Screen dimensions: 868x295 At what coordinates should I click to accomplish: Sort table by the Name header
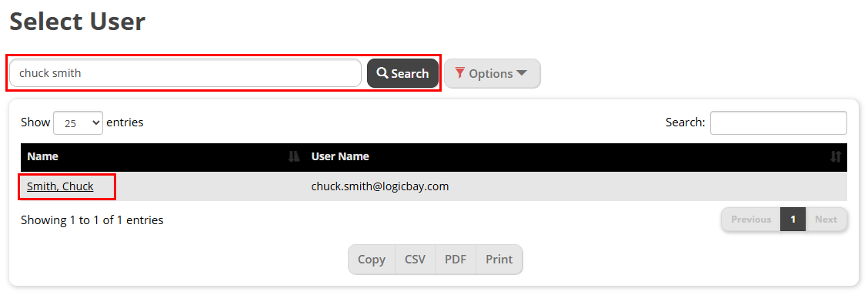click(42, 157)
